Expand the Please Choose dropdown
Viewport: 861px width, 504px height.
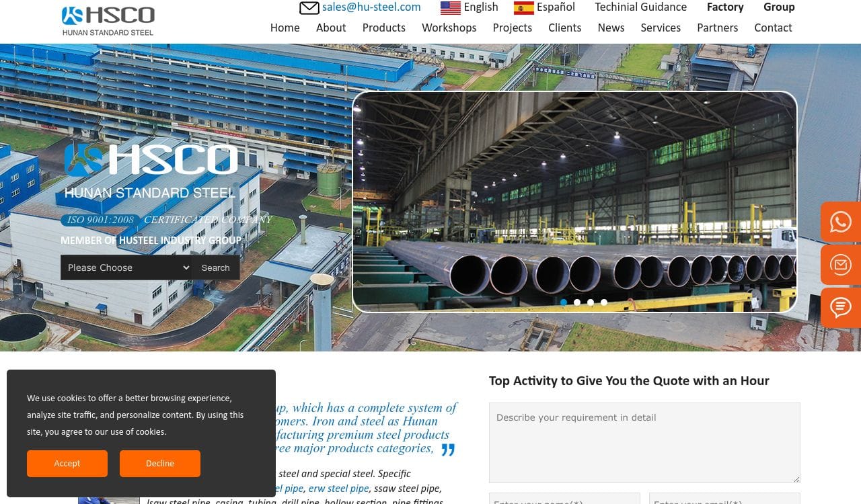[126, 267]
